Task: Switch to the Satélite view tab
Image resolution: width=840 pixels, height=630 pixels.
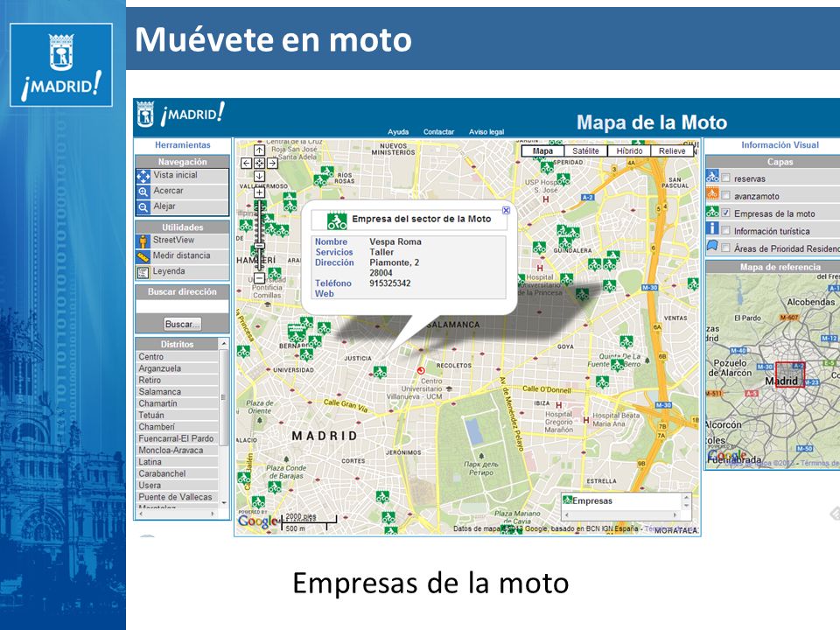Action: 585,151
